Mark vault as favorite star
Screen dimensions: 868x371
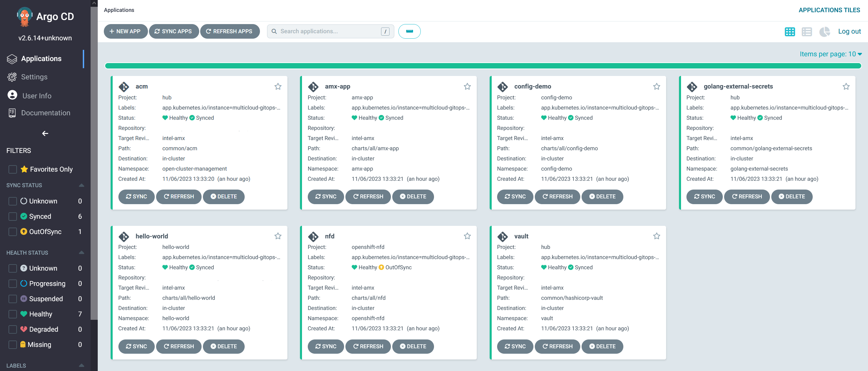(x=657, y=236)
